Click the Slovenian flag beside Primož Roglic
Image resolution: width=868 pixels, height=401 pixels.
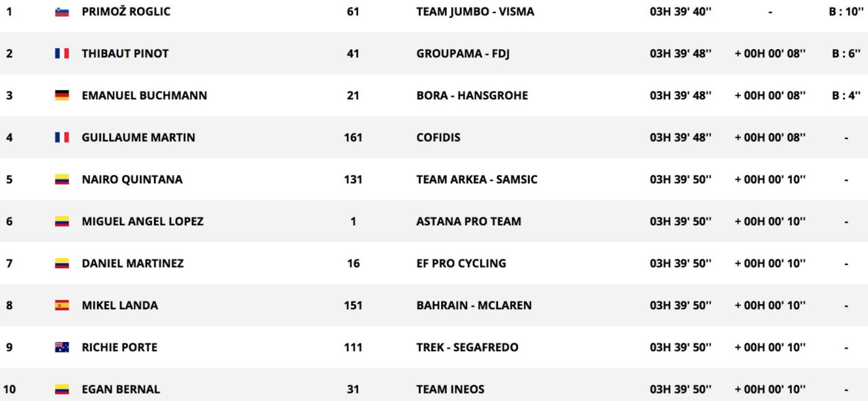coord(61,12)
